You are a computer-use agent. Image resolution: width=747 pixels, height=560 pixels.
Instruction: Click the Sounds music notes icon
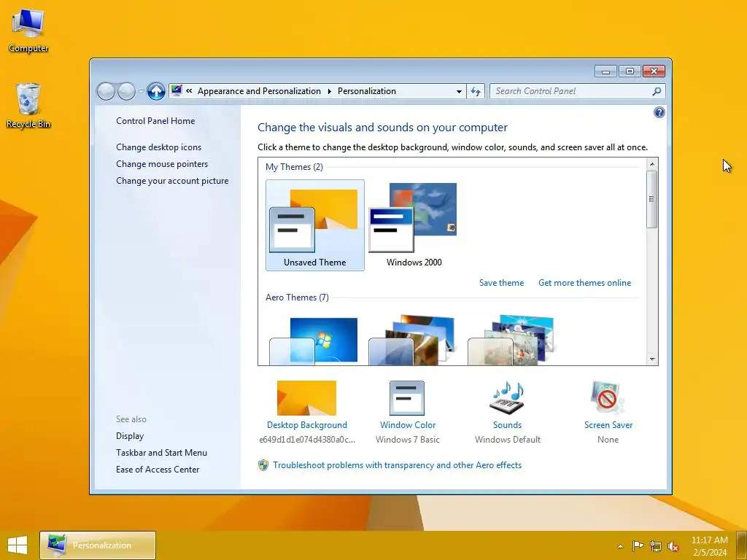pyautogui.click(x=508, y=397)
